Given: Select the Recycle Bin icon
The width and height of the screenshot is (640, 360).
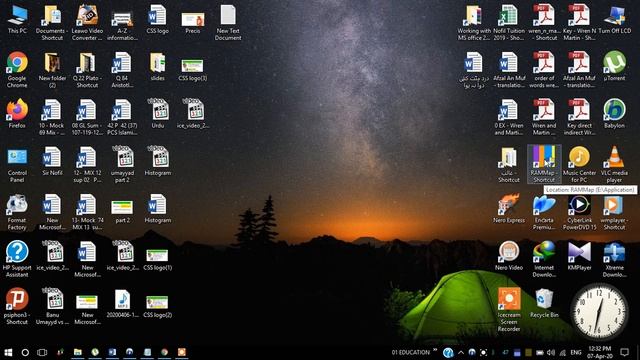Looking at the screenshot, I should click(x=544, y=303).
